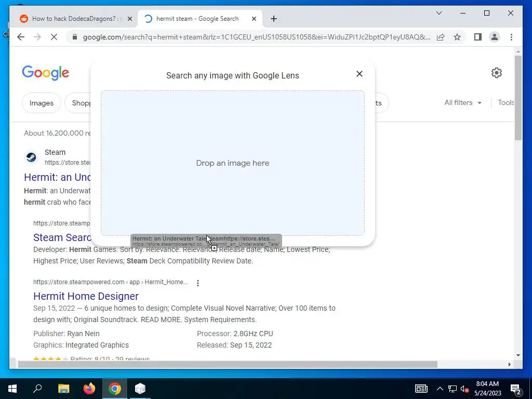Image resolution: width=532 pixels, height=399 pixels.
Task: Click the muted volume tray icon
Action: point(465,389)
